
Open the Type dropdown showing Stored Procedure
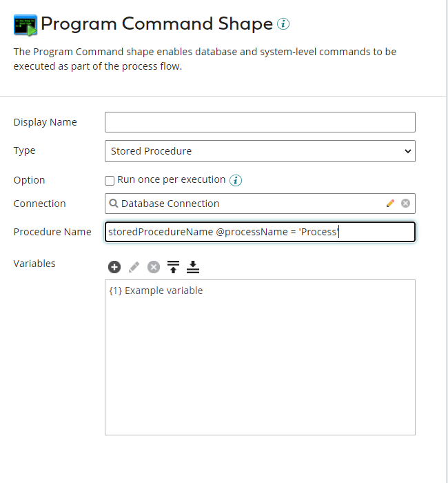coord(260,151)
